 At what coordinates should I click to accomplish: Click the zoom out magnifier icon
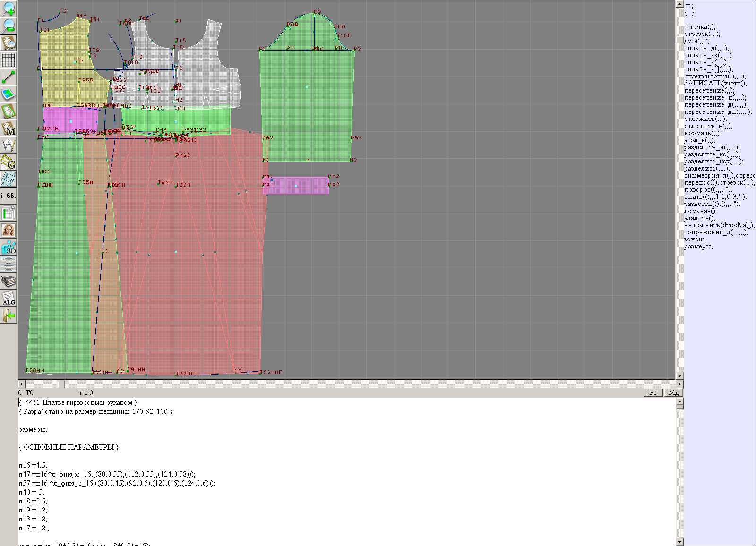[x=9, y=26]
